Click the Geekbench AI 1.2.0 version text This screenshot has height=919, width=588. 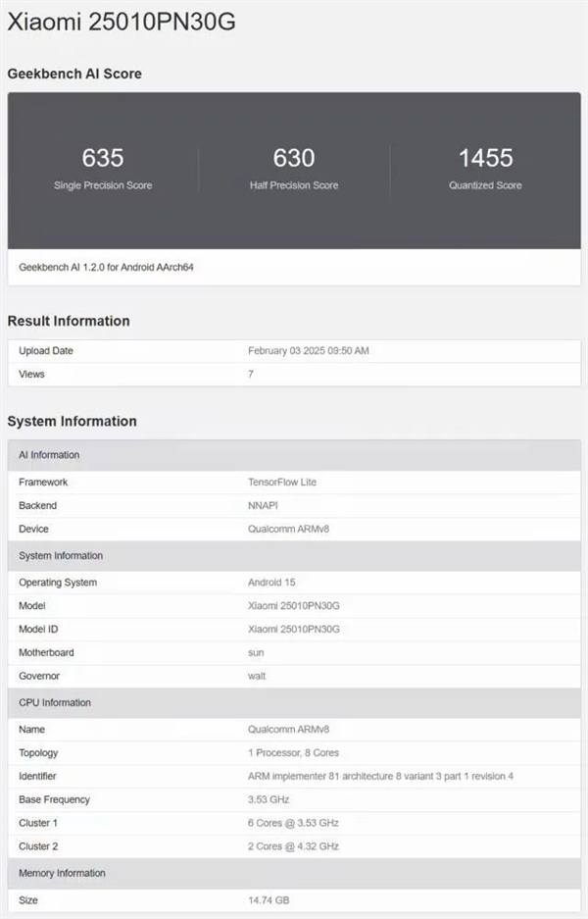[x=106, y=267]
